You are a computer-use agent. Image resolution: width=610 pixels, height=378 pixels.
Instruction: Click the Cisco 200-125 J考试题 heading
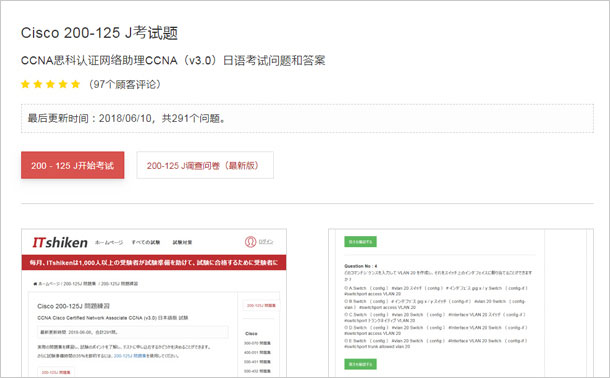pos(99,33)
